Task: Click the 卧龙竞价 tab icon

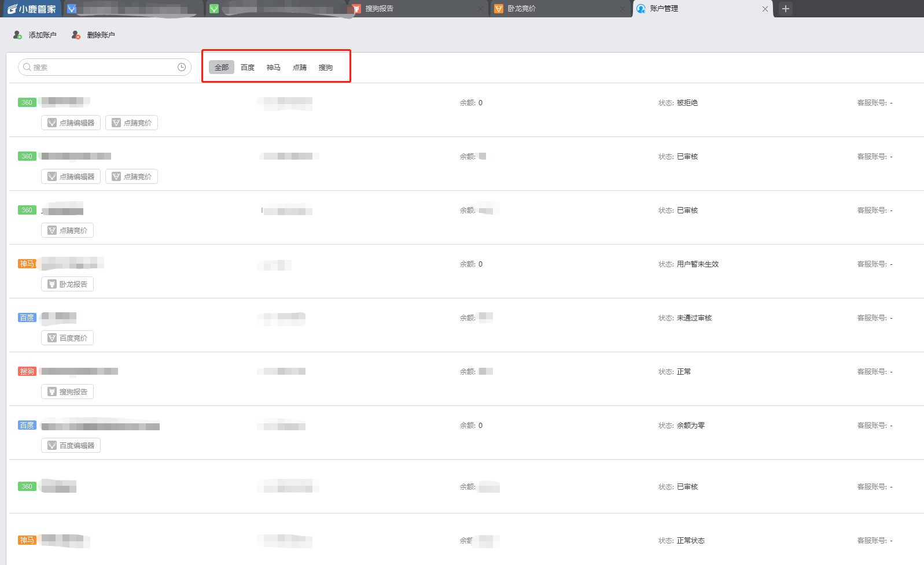Action: 499,9
